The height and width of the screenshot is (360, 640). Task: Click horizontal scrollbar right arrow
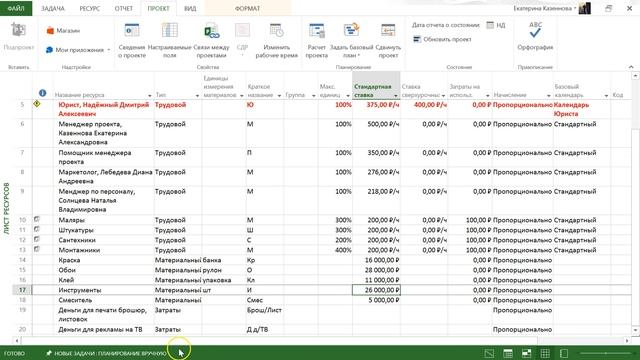coord(627,340)
